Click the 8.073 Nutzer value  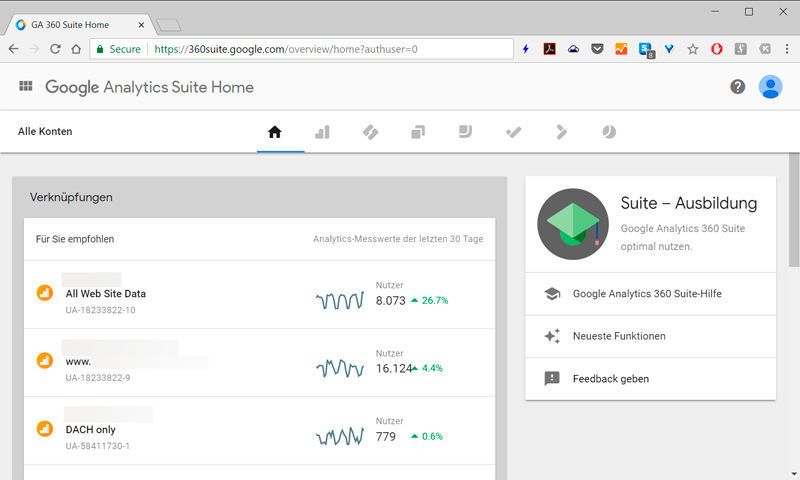point(390,301)
